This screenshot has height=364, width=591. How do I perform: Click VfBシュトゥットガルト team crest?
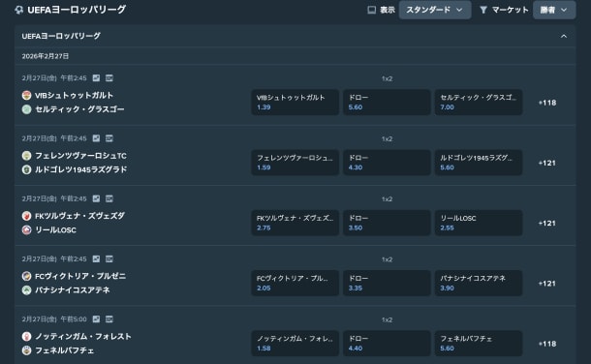coord(26,95)
